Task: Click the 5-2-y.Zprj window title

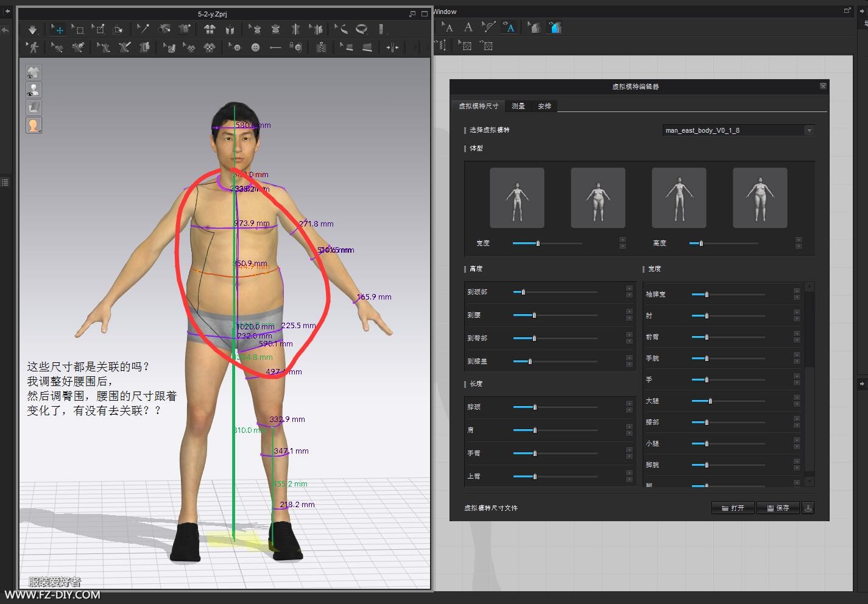Action: coord(213,13)
